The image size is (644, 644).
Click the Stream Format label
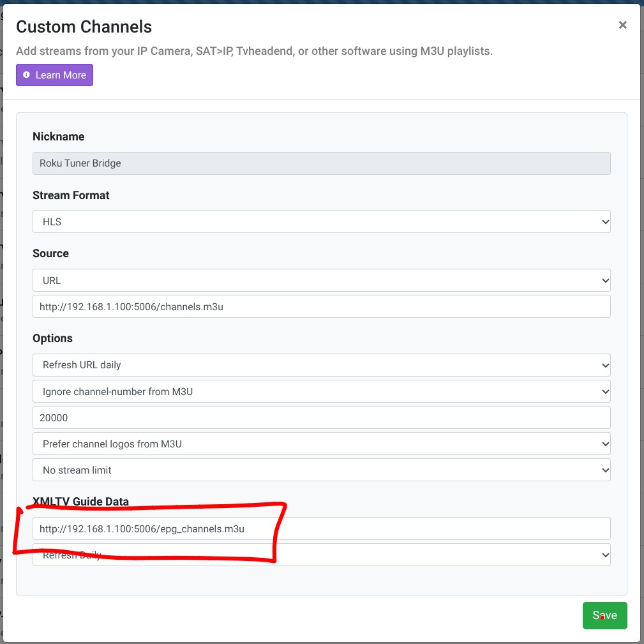pyautogui.click(x=71, y=195)
